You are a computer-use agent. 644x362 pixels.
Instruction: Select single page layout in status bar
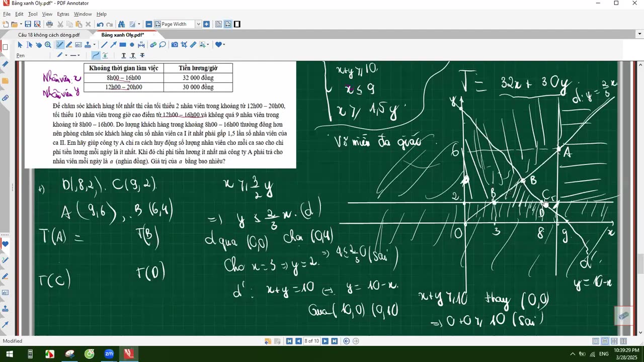596,341
